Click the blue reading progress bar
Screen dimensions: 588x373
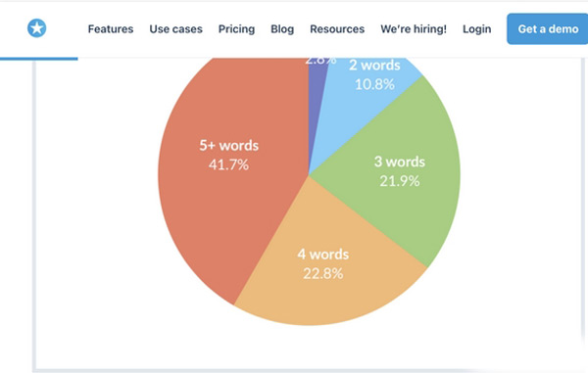(39, 59)
